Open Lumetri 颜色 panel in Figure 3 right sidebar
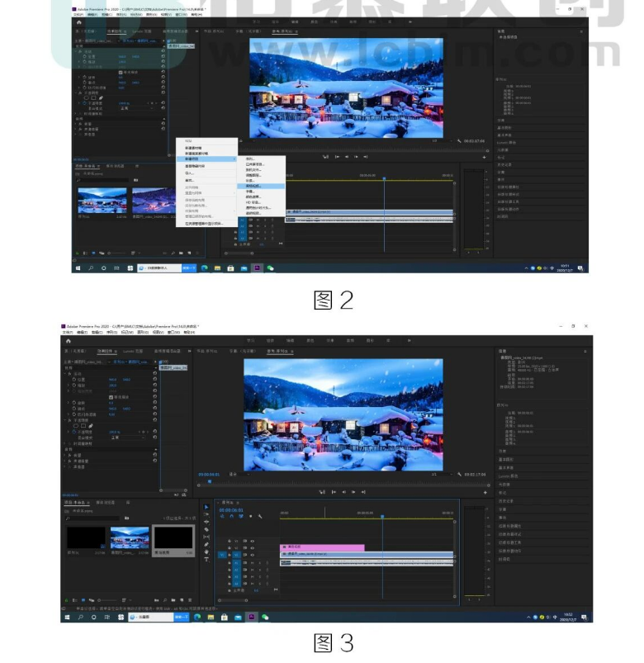The height and width of the screenshot is (663, 644). 508,476
